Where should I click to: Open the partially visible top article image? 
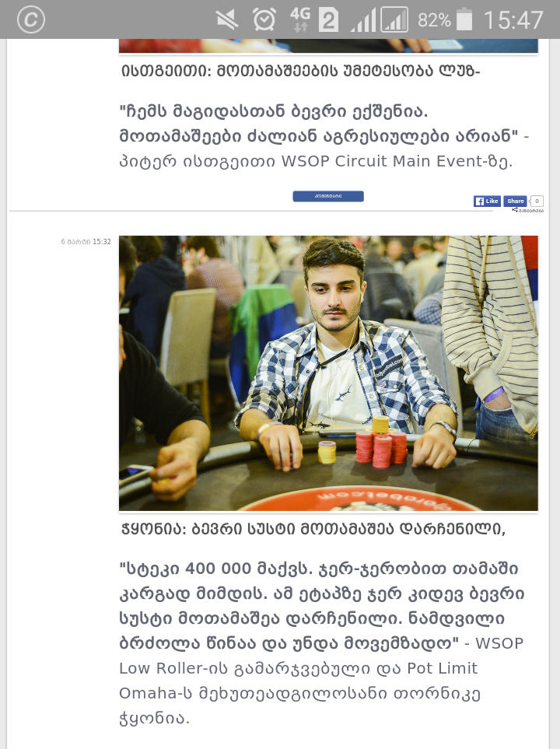(328, 46)
